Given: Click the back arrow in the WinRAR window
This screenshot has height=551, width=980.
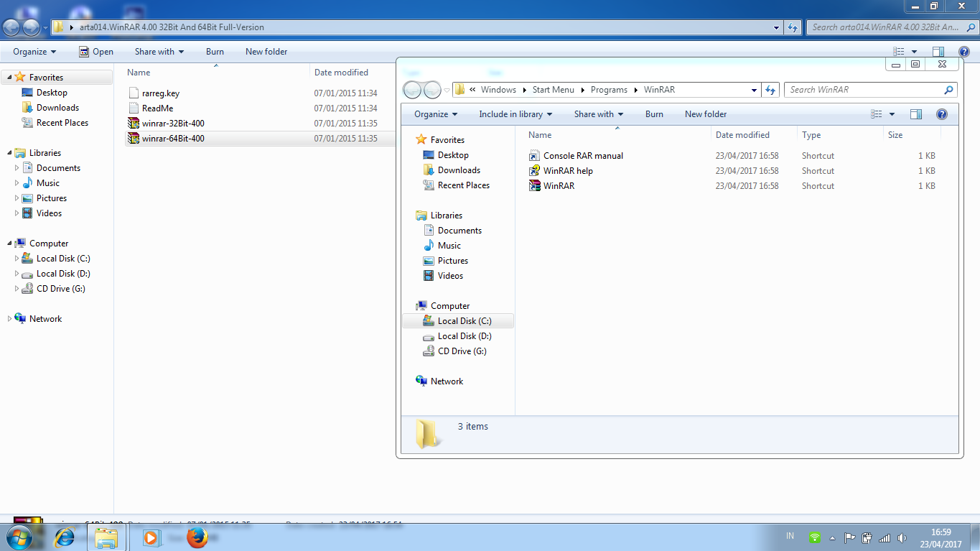Looking at the screenshot, I should (x=412, y=90).
